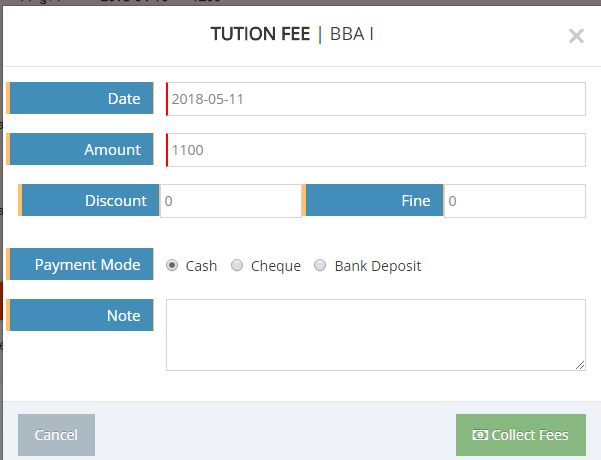This screenshot has height=460, width=601.
Task: Click the Payment Mode label
Action: [87, 265]
